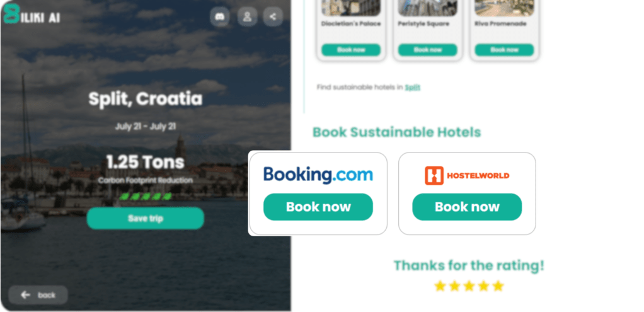Book the Peristyle Square attraction

(428, 50)
